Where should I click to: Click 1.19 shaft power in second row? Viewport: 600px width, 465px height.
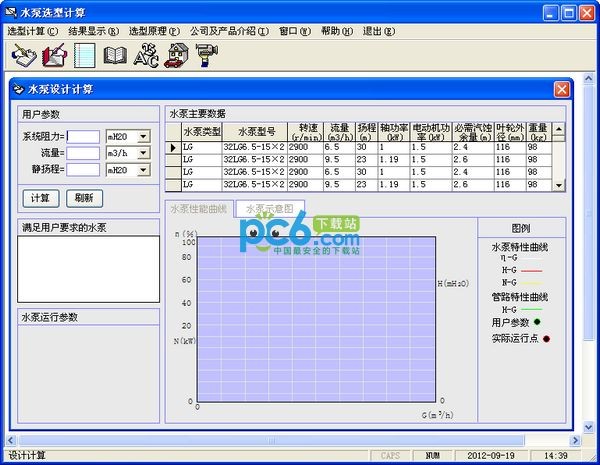(394, 160)
